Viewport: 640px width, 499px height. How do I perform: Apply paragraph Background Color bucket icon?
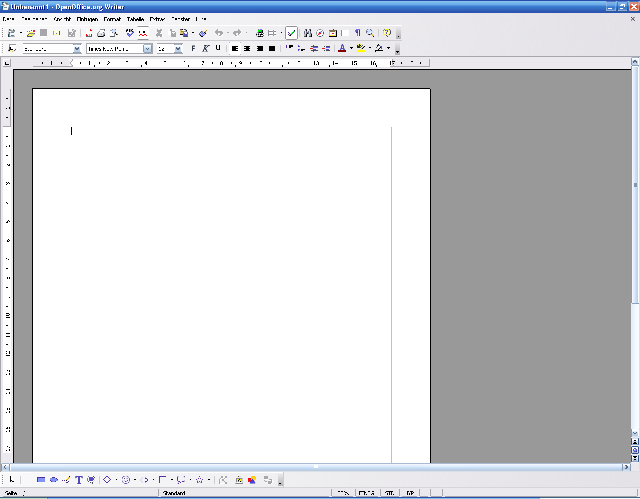coord(379,49)
